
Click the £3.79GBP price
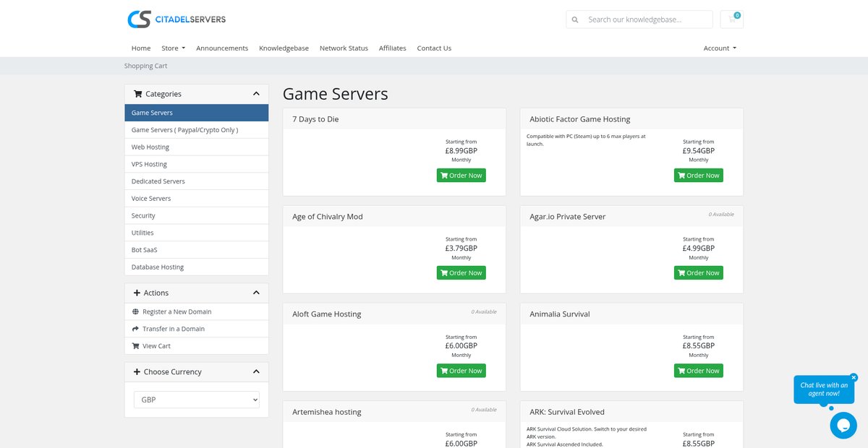(x=461, y=249)
